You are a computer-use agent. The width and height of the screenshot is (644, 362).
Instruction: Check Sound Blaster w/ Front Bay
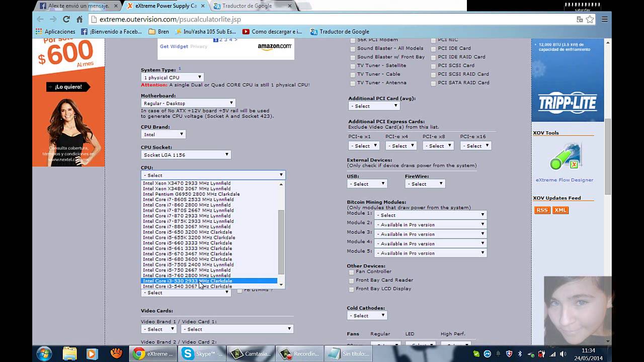coord(353,57)
